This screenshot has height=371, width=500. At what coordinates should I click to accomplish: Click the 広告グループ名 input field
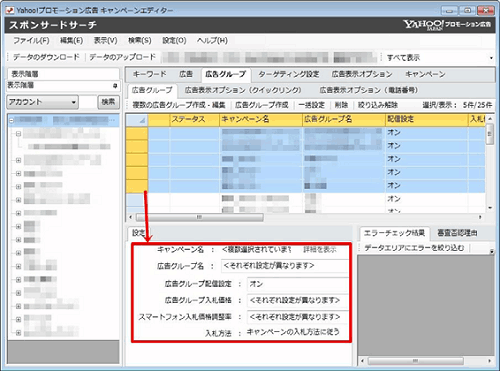[x=284, y=266]
